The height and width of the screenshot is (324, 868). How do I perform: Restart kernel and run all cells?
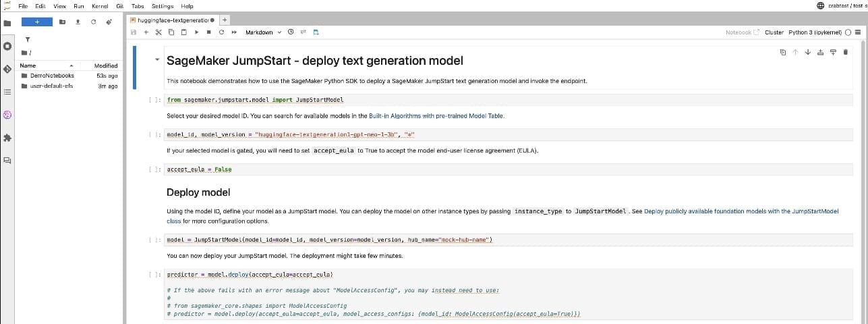point(234,32)
